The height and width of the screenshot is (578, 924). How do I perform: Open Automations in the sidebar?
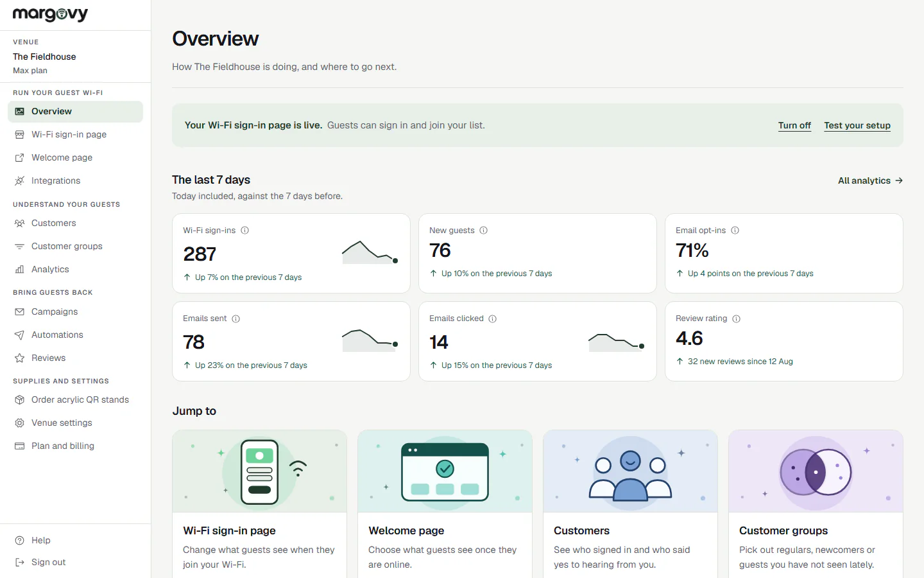point(75,335)
